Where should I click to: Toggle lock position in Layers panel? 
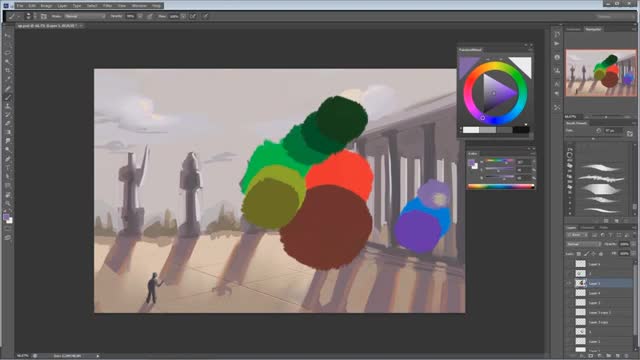pyautogui.click(x=593, y=253)
